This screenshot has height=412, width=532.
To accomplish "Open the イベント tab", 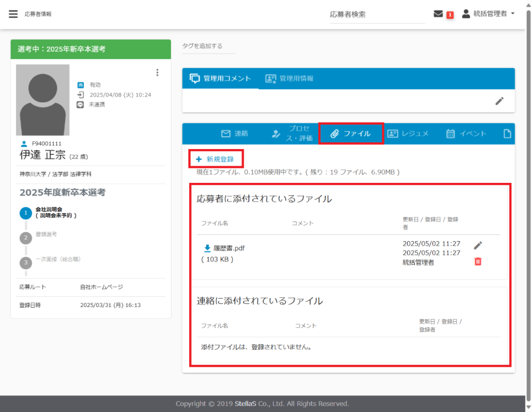I will pyautogui.click(x=467, y=134).
